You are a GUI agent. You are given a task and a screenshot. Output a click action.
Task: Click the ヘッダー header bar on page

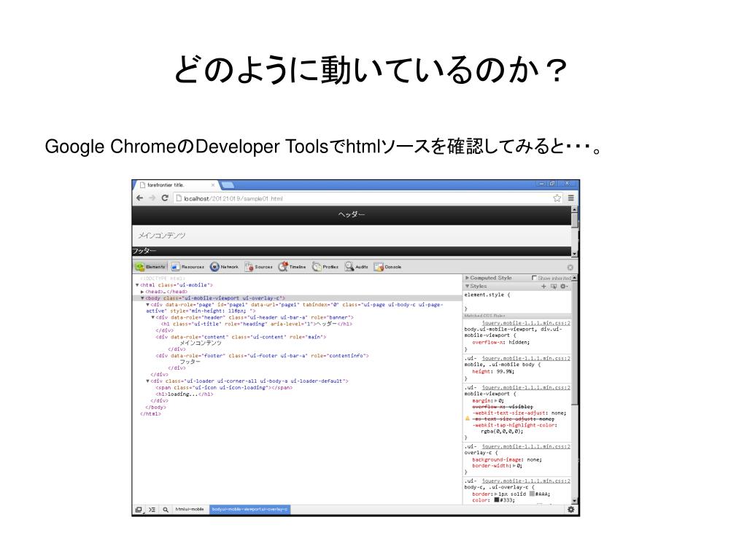coord(352,215)
